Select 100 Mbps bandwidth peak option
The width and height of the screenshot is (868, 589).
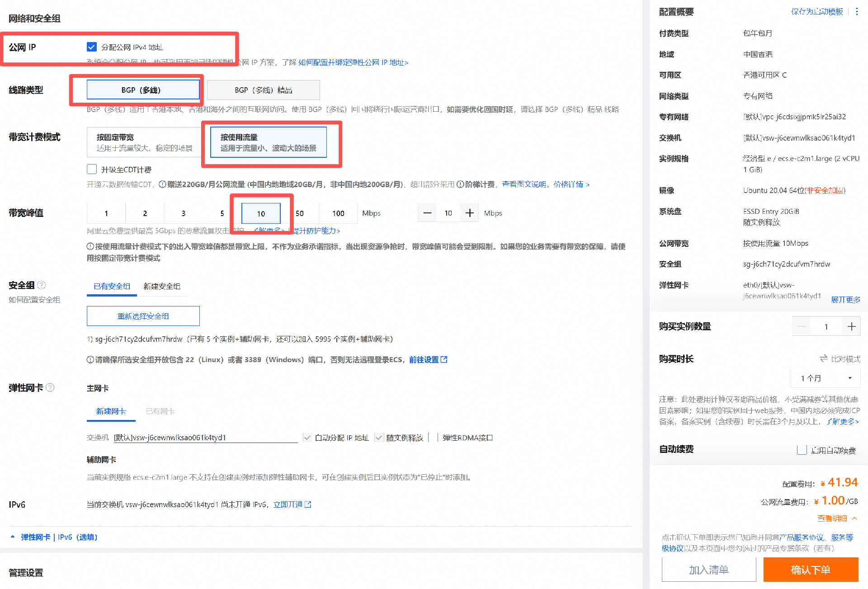tap(338, 213)
